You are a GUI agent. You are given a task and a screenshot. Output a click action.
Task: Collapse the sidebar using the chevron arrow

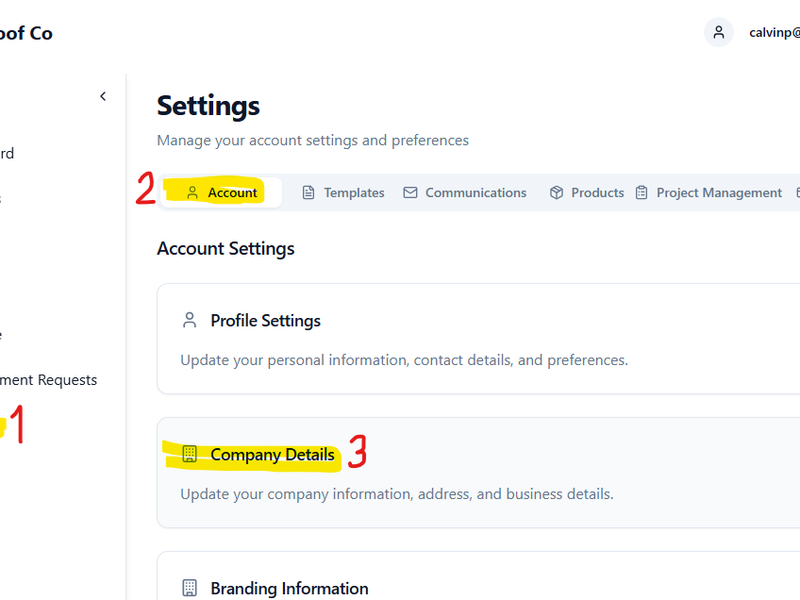[103, 95]
